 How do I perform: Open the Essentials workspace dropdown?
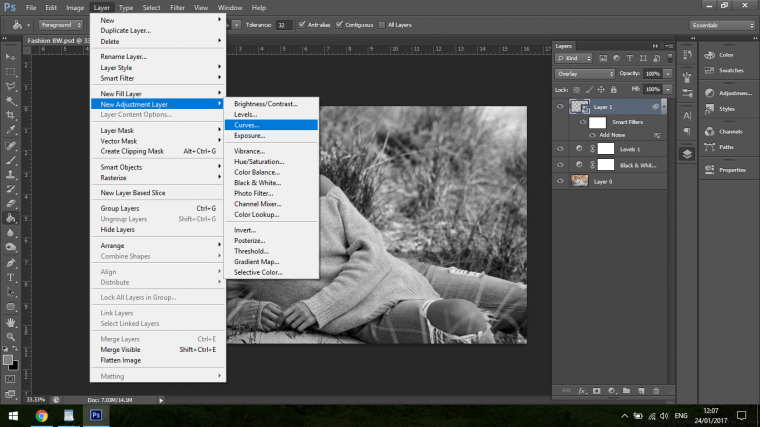tap(723, 25)
